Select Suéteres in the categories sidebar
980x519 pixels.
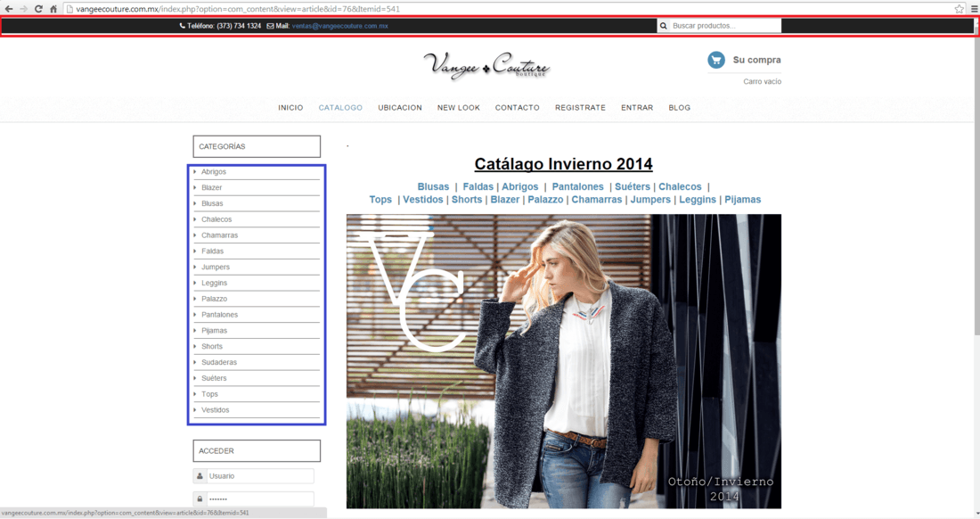click(x=214, y=378)
